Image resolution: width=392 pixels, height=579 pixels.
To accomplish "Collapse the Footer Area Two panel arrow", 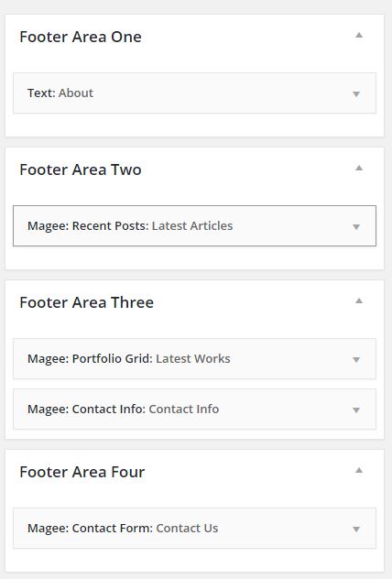I will pos(359,169).
